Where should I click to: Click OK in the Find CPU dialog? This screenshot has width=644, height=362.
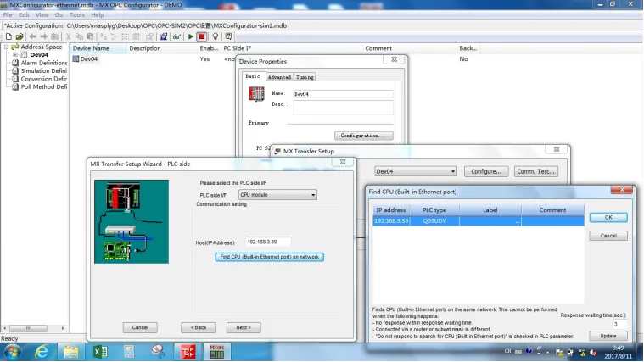(608, 218)
